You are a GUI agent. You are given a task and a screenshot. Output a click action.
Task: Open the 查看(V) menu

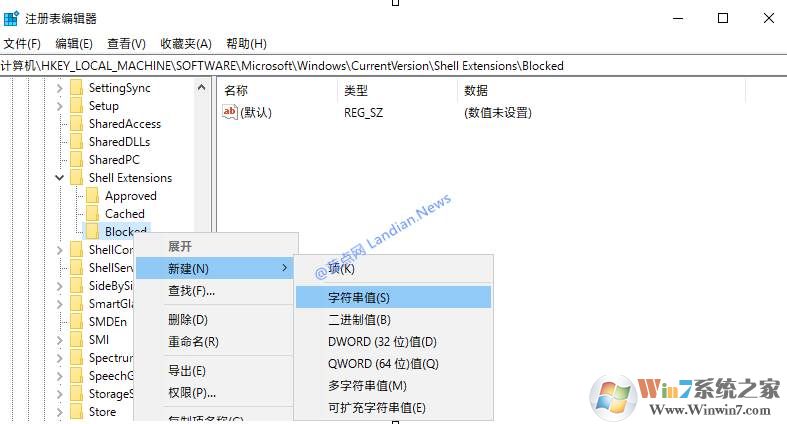126,44
